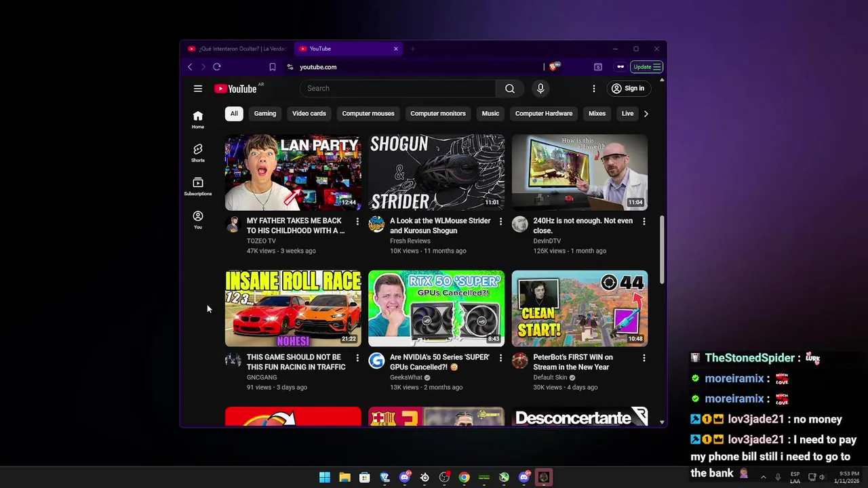Open the SHOGUN & STRIDER thumbnail
Image resolution: width=868 pixels, height=488 pixels.
pos(437,172)
